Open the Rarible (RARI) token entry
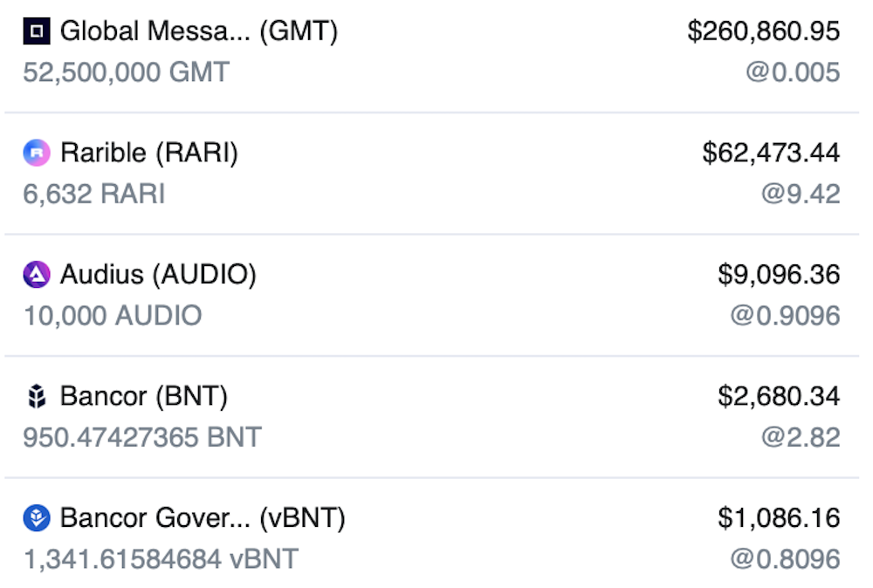Image resolution: width=873 pixels, height=588 pixels. pos(149,153)
